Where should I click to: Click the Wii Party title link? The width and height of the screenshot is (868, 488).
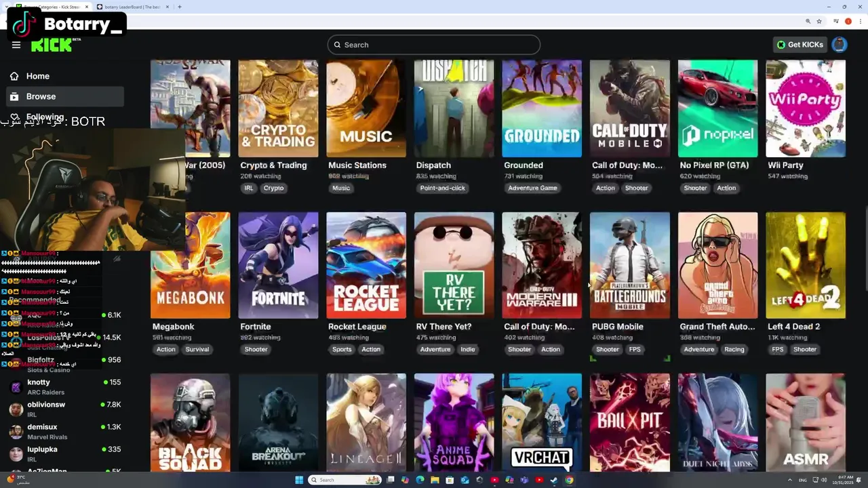pyautogui.click(x=785, y=165)
